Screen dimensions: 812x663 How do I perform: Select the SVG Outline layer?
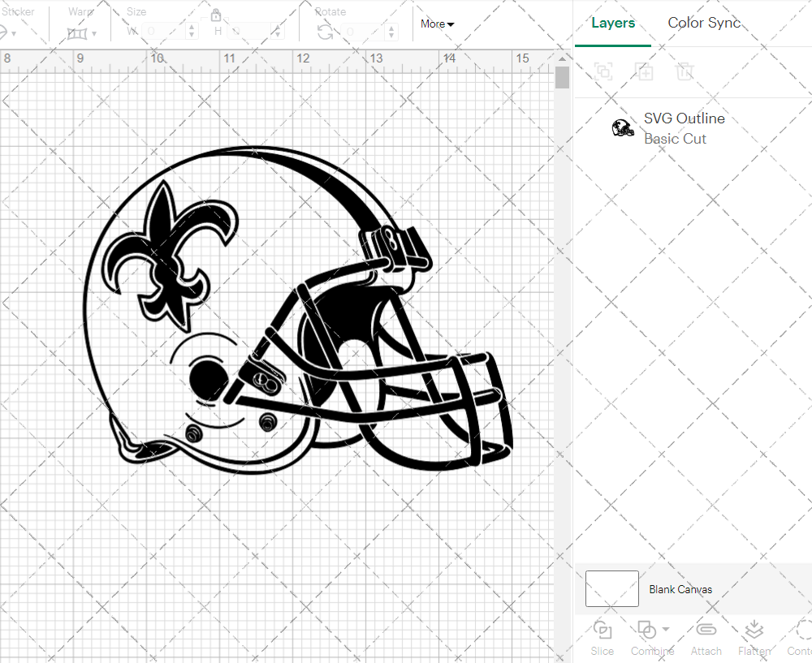click(684, 128)
